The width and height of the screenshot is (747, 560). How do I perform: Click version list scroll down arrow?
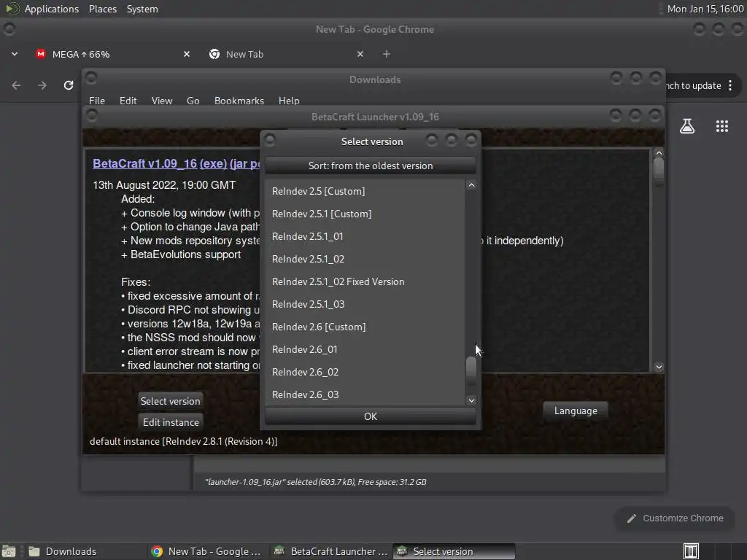(471, 400)
